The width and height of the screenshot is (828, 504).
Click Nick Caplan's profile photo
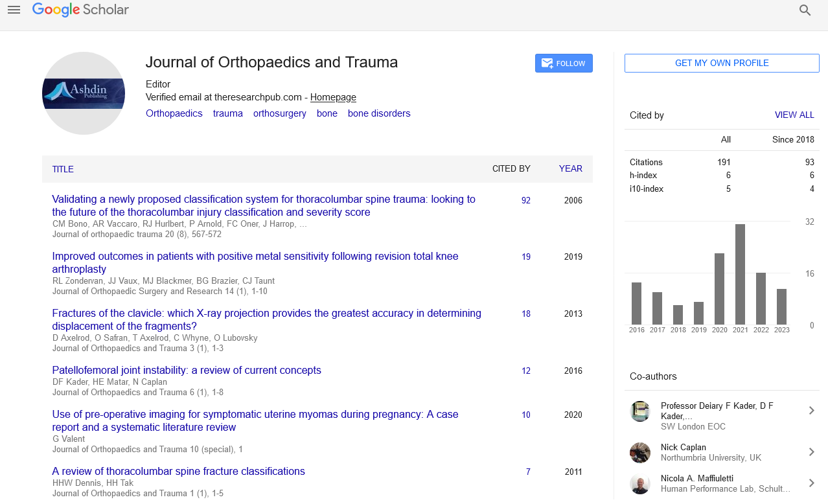[x=640, y=452]
